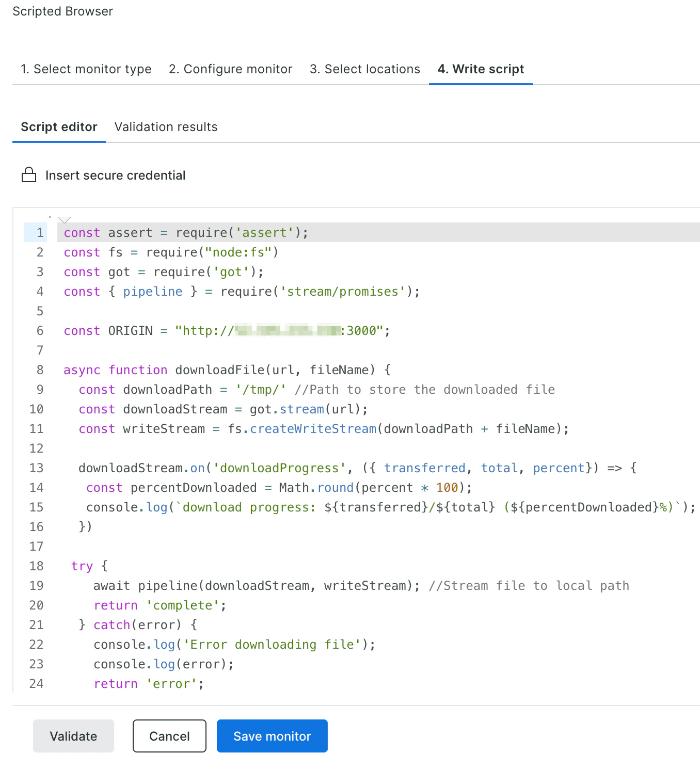The width and height of the screenshot is (700, 769).
Task: Show the Validation results tab
Action: tap(166, 127)
